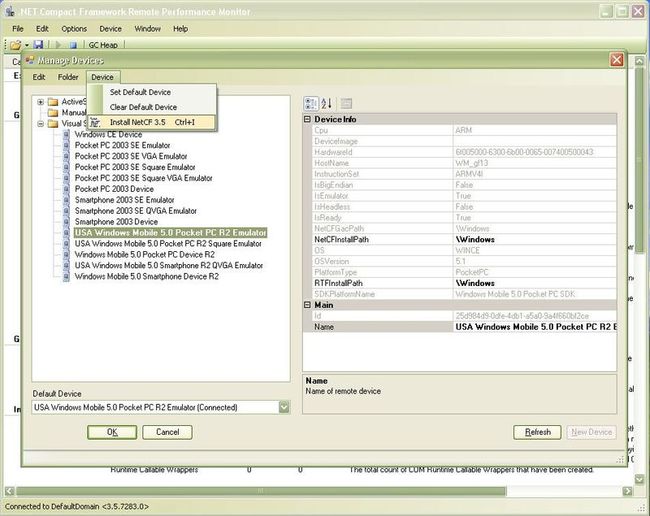
Task: Click the OK button
Action: 112,432
